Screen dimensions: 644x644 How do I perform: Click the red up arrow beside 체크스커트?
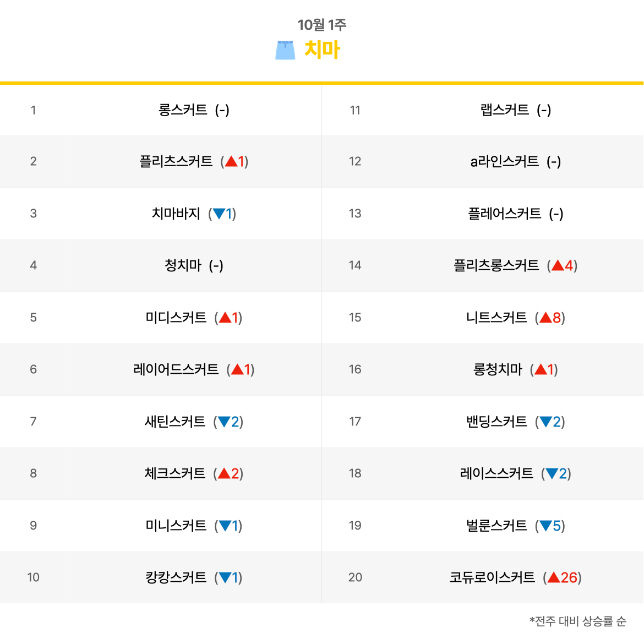224,473
